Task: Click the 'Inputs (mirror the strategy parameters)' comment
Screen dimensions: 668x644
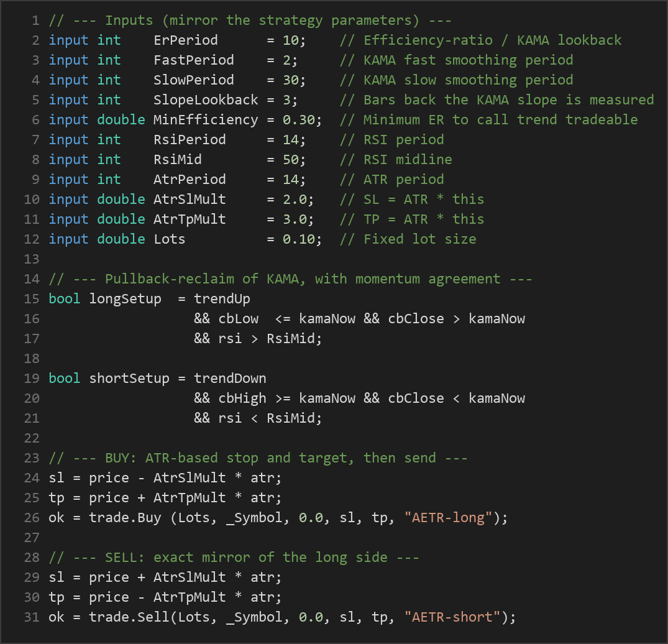Action: pos(250,21)
